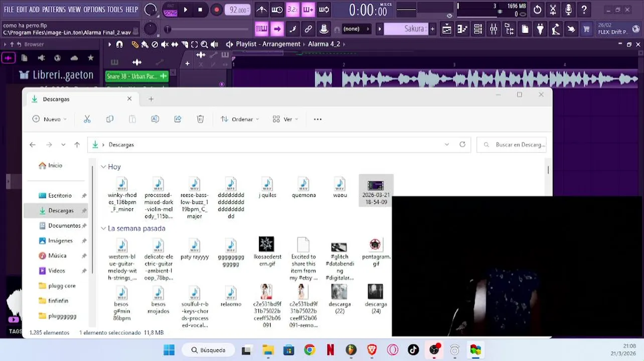Collapse the La semana pasada group
The width and height of the screenshot is (644, 361).
[103, 229]
